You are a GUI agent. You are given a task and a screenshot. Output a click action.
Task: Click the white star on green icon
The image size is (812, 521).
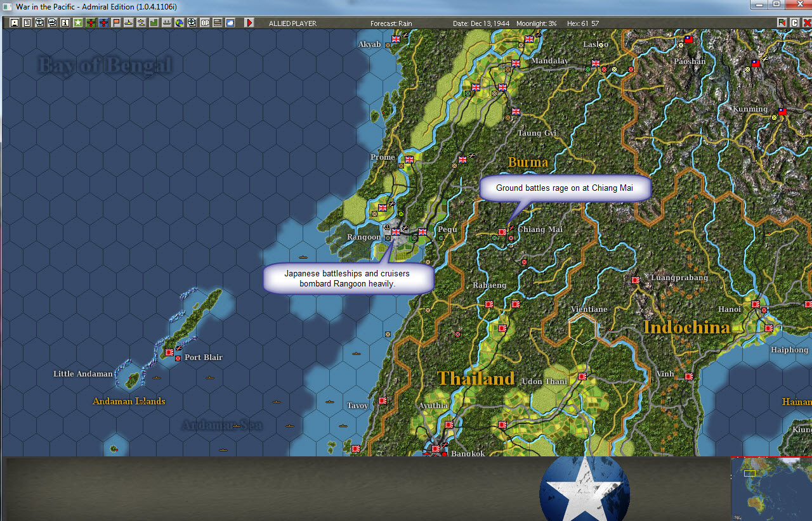click(x=78, y=23)
